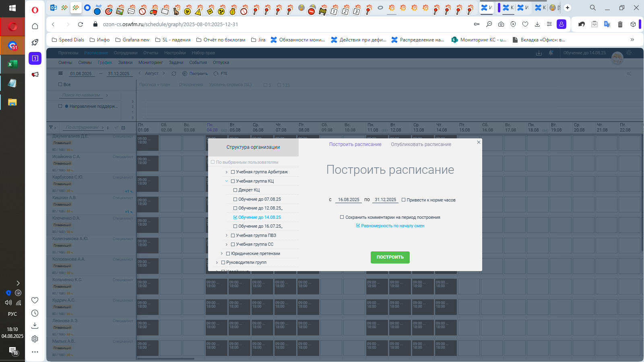The width and height of the screenshot is (644, 362).
Task: Add page to bookmarks with address-bar heart icon
Action: tap(525, 24)
